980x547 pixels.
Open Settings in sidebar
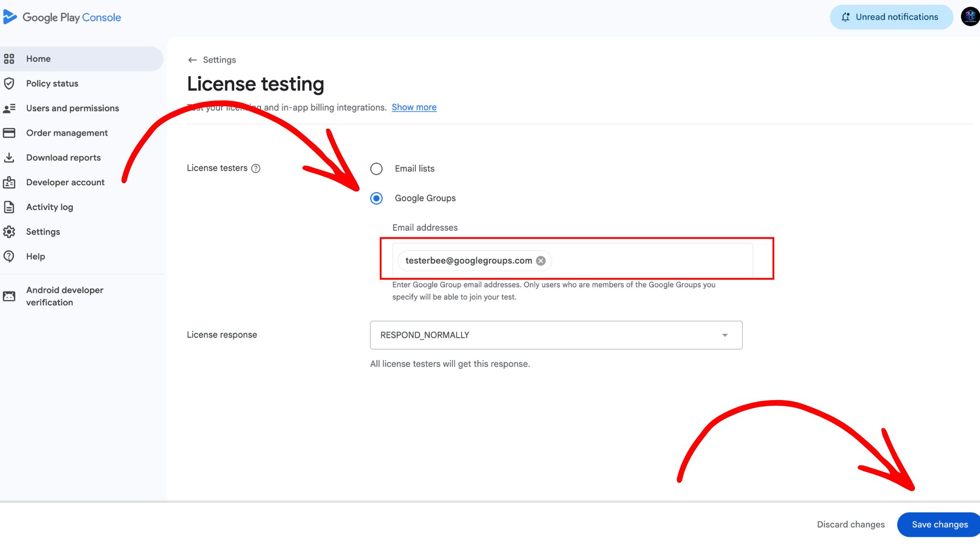tap(81, 232)
